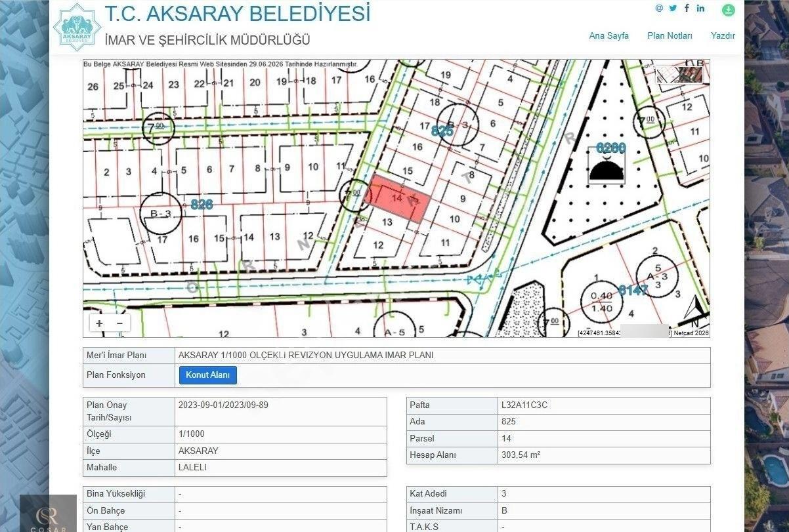The width and height of the screenshot is (789, 532).
Task: Click the Plan Fonksiyon label
Action: 116,375
